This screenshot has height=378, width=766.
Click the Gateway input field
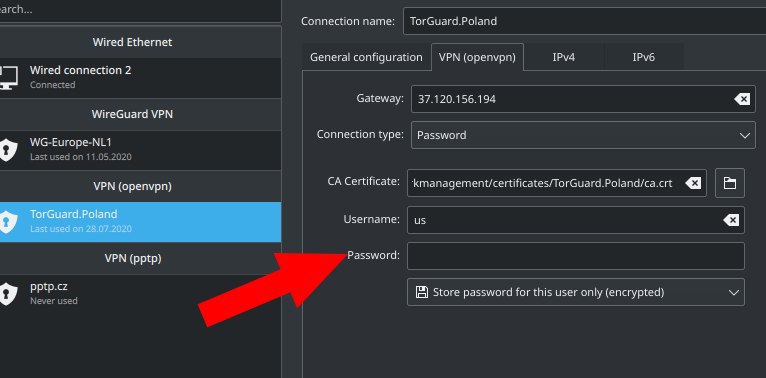click(x=584, y=99)
